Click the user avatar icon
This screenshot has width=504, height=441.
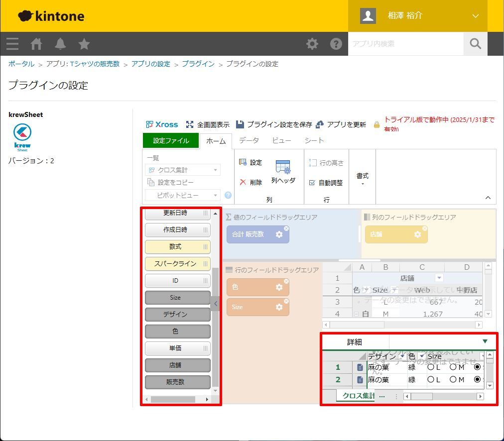pos(368,16)
